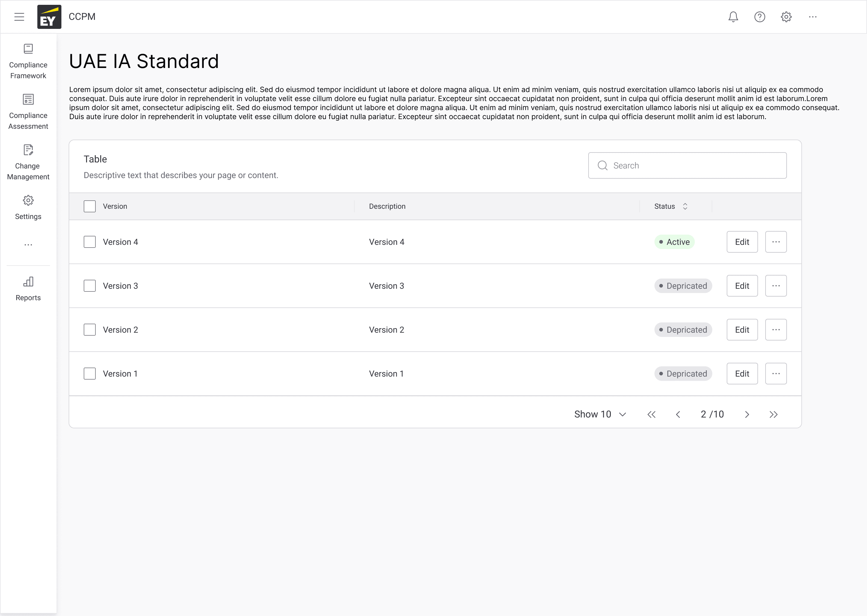The height and width of the screenshot is (616, 867).
Task: Click the notifications bell icon
Action: click(733, 17)
